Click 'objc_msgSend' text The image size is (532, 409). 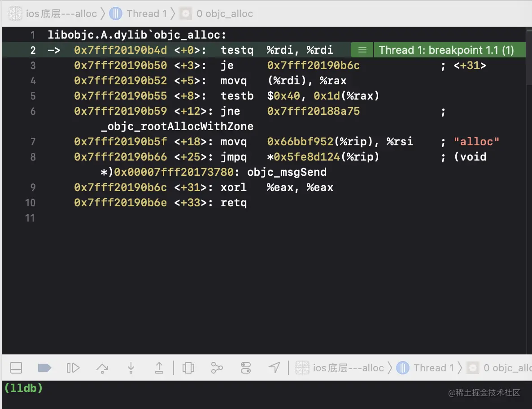pyautogui.click(x=287, y=172)
